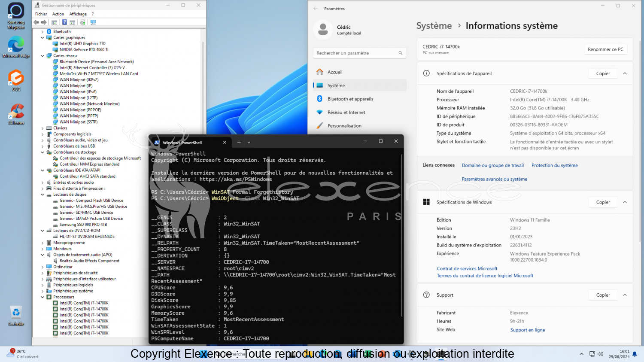Click the Back arrow in Device Manager toolbar
644x362 pixels.
(36, 22)
